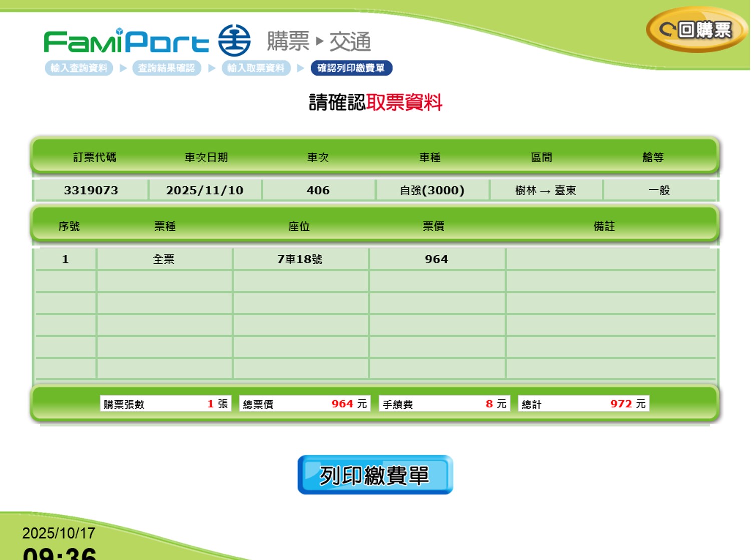Click the arrow before 確認列印繳費單 step

point(300,68)
